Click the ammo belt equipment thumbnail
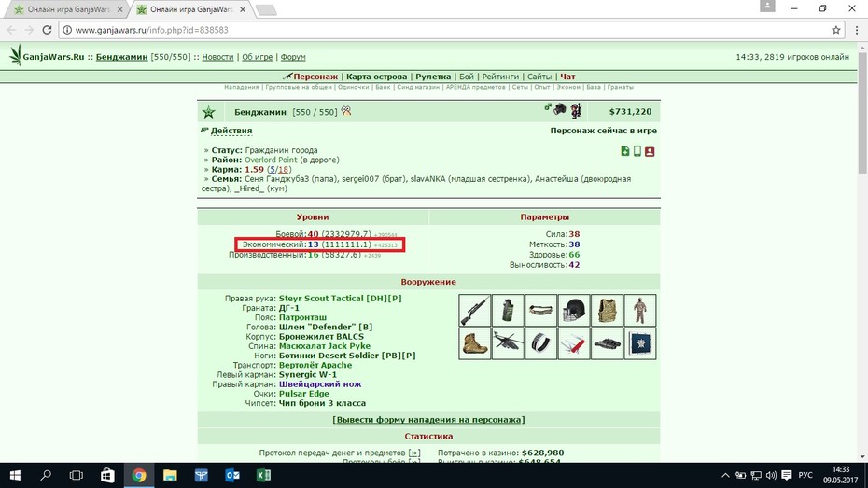This screenshot has width=868, height=488. [x=540, y=311]
